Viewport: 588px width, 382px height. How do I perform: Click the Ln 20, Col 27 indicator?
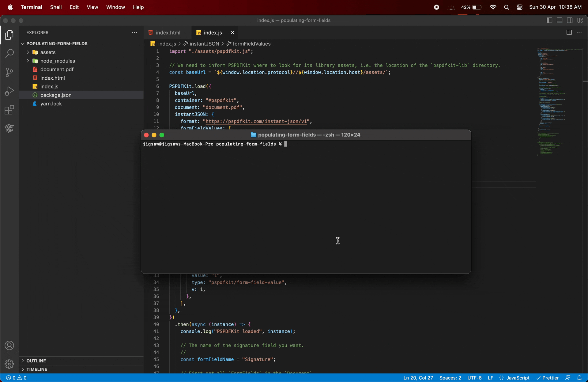418,378
